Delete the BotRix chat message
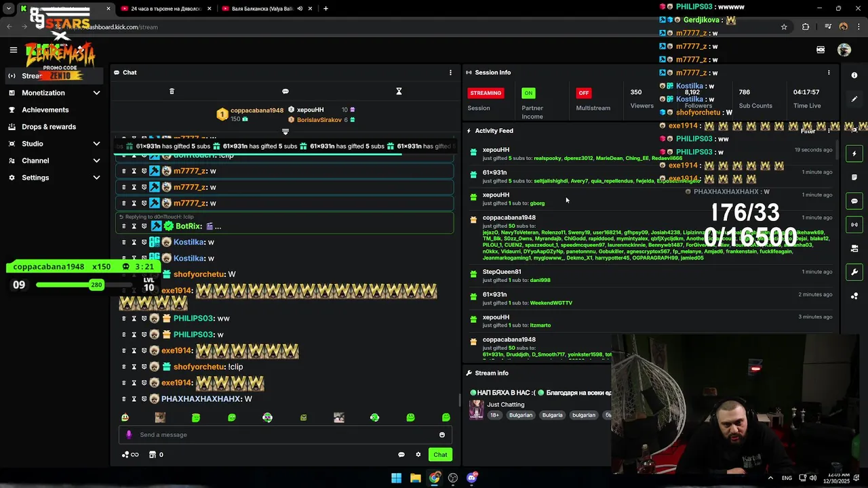Screen dimensions: 868x488 pos(124,226)
